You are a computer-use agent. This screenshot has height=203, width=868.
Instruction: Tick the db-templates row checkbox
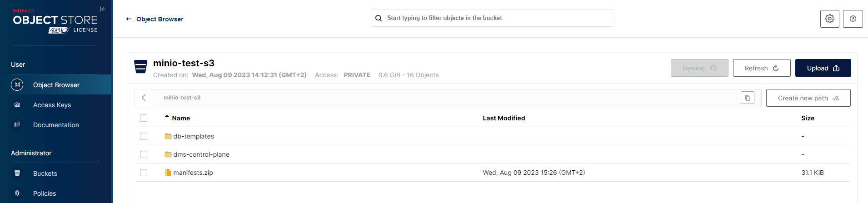tap(144, 136)
